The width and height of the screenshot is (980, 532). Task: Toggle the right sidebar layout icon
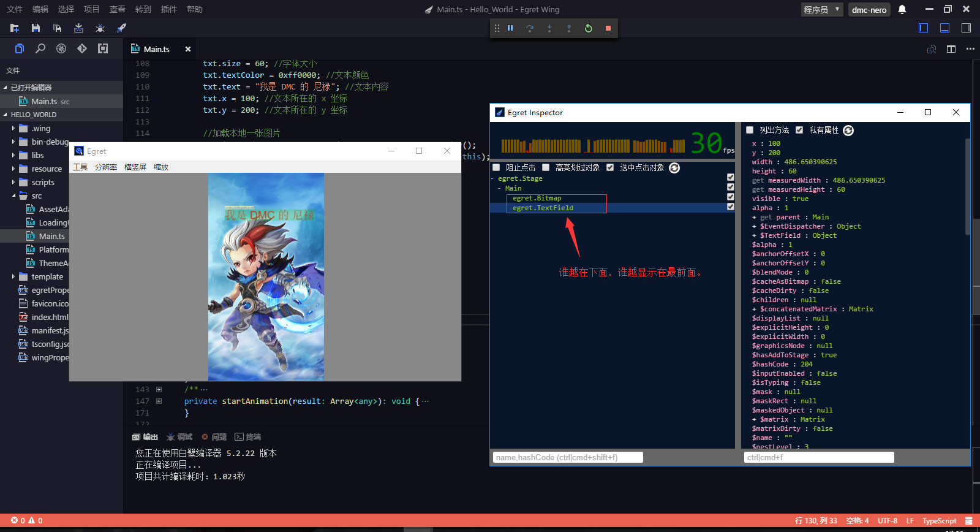coord(967,28)
